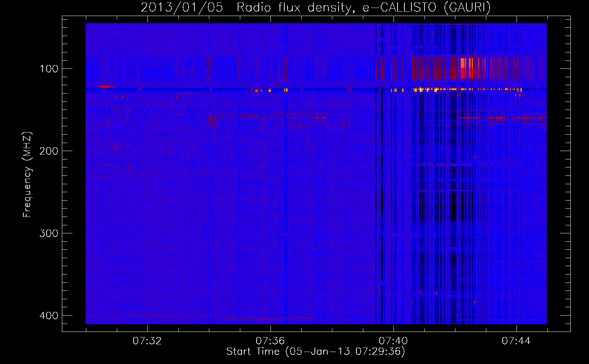Select the 100 frequency axis label
This screenshot has height=364, width=589.
click(x=48, y=69)
